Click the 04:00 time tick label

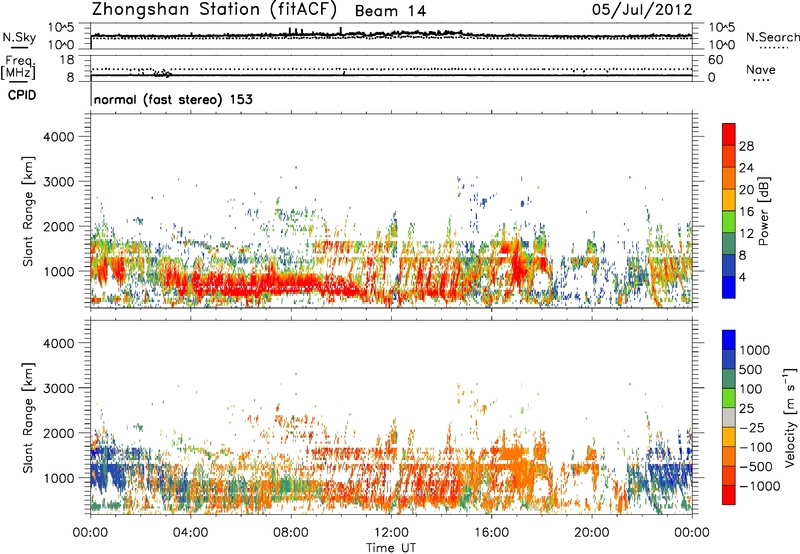pos(190,533)
